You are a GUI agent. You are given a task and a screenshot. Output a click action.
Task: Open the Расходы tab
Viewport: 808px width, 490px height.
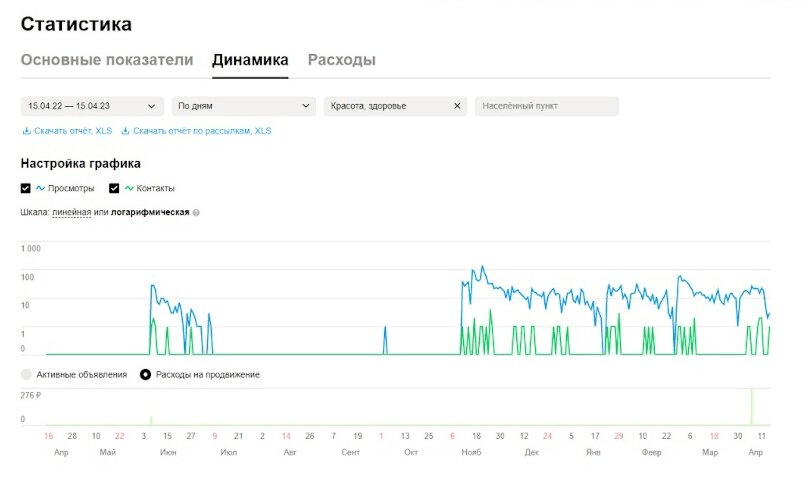pos(342,60)
